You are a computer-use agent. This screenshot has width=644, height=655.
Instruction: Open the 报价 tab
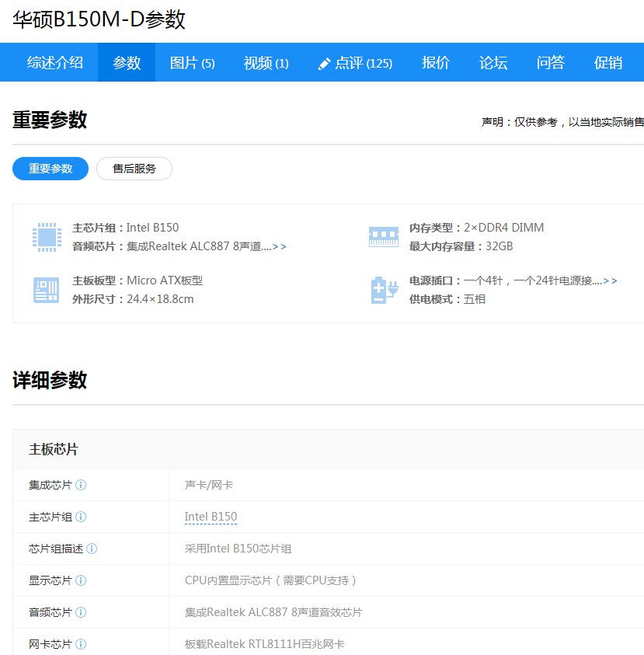(436, 62)
